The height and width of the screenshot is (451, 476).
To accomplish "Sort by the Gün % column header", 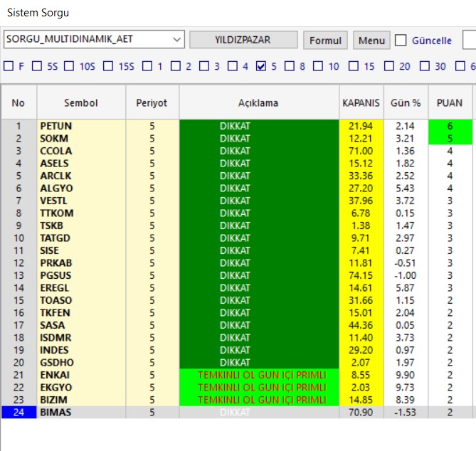I will coord(406,102).
